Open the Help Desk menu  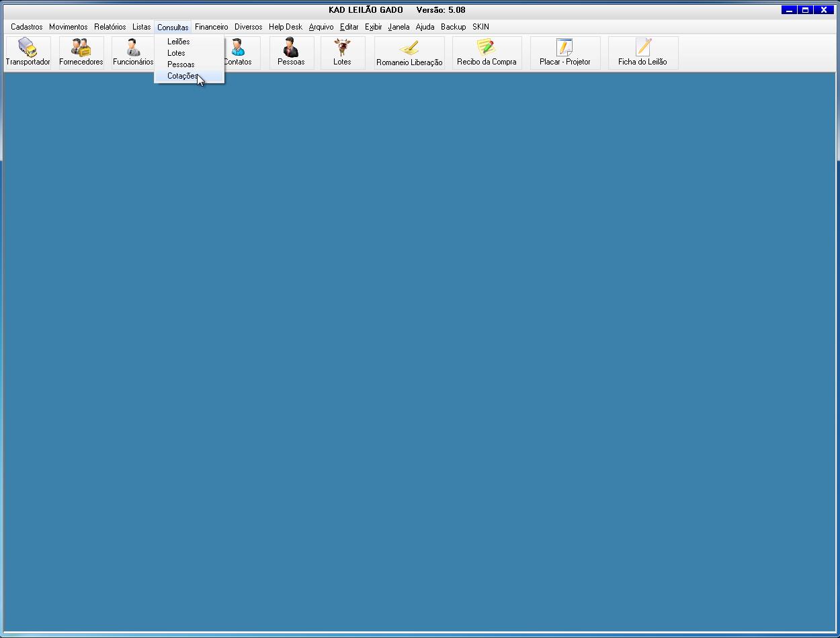tap(286, 27)
